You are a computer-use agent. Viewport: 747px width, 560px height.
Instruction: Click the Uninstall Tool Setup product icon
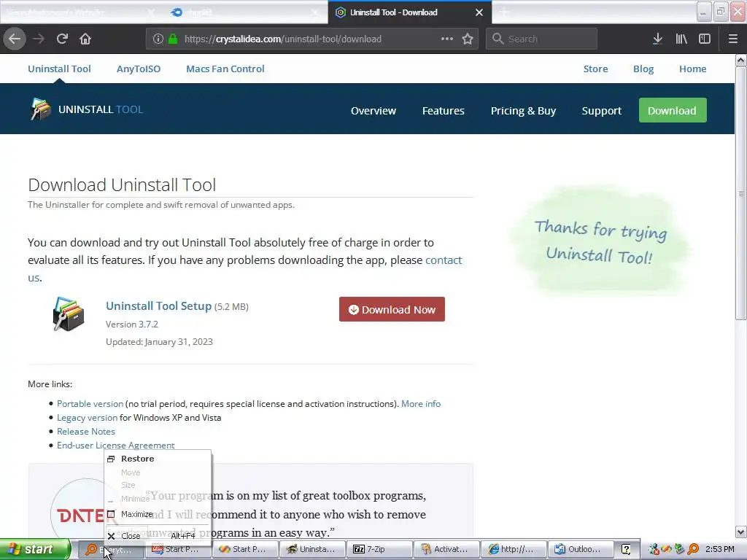pyautogui.click(x=69, y=314)
